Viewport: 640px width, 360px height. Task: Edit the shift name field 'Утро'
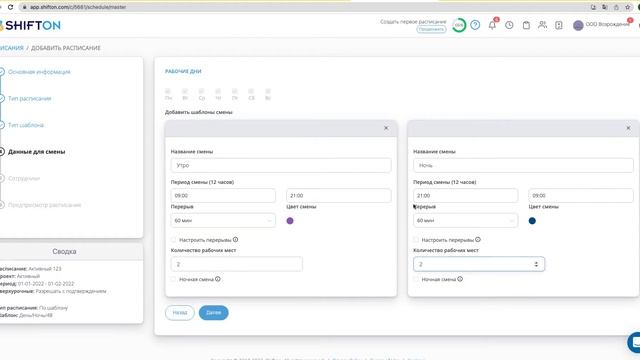pos(281,165)
